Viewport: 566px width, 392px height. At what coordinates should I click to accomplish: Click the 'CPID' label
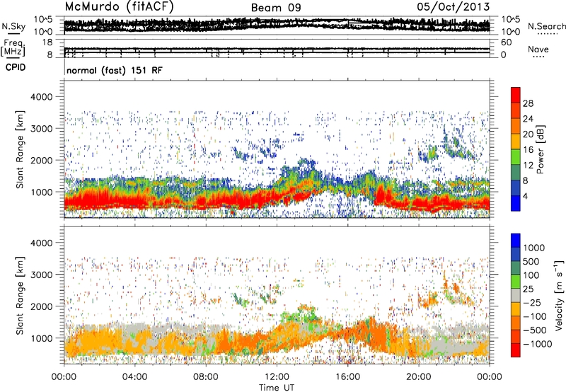[x=16, y=67]
